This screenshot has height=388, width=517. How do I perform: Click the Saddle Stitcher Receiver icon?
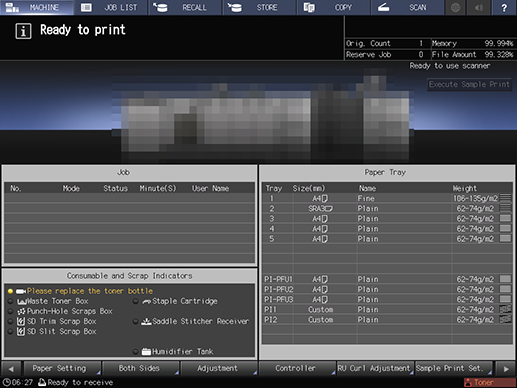pyautogui.click(x=146, y=321)
